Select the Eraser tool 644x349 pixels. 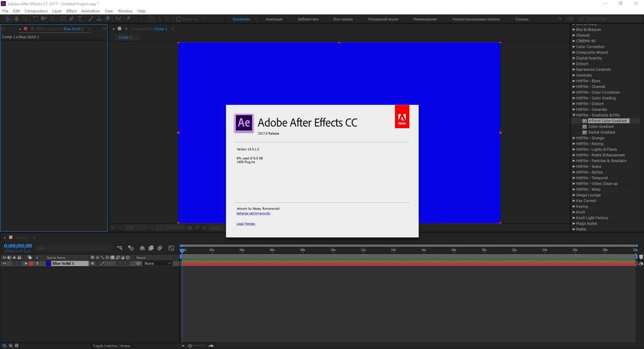(107, 19)
